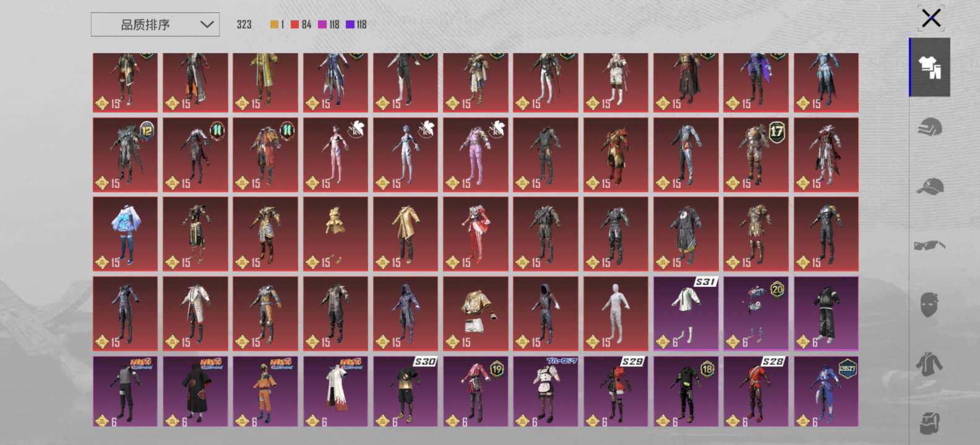This screenshot has height=445, width=980.
Task: Choose the gold top and white shorts set
Action: [x=475, y=313]
